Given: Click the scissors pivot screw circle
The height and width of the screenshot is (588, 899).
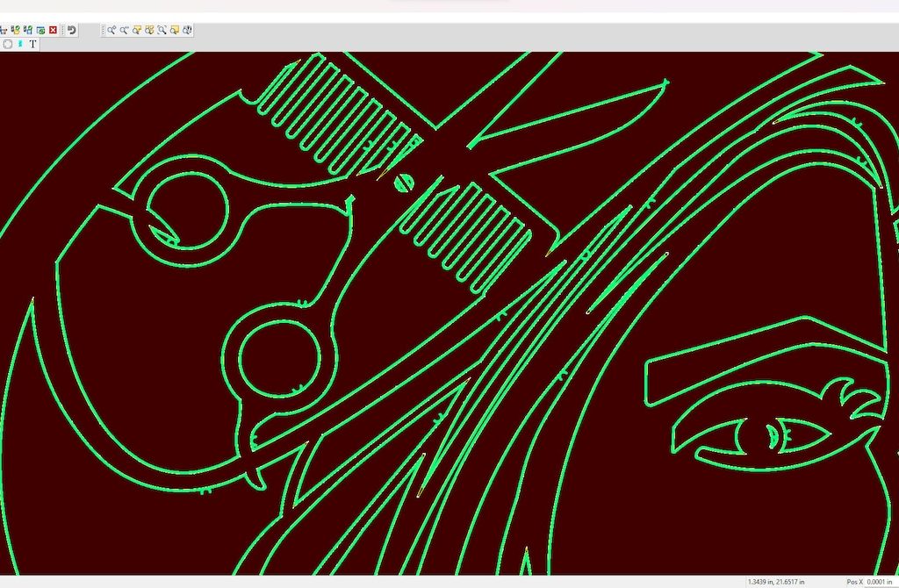Looking at the screenshot, I should coord(405,183).
